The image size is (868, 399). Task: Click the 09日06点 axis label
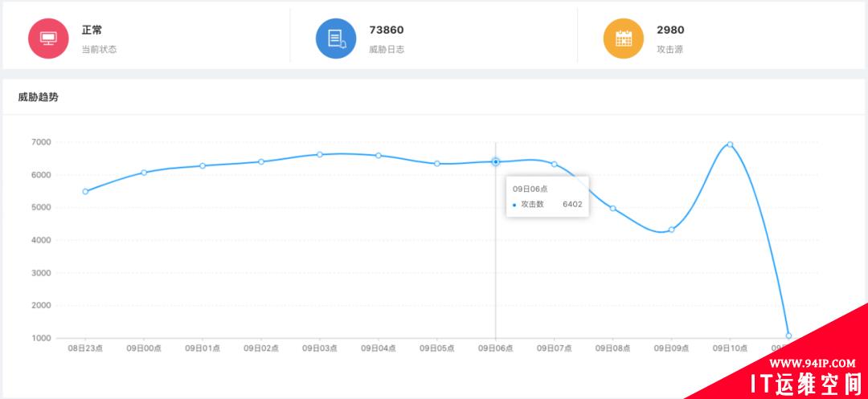coord(495,348)
